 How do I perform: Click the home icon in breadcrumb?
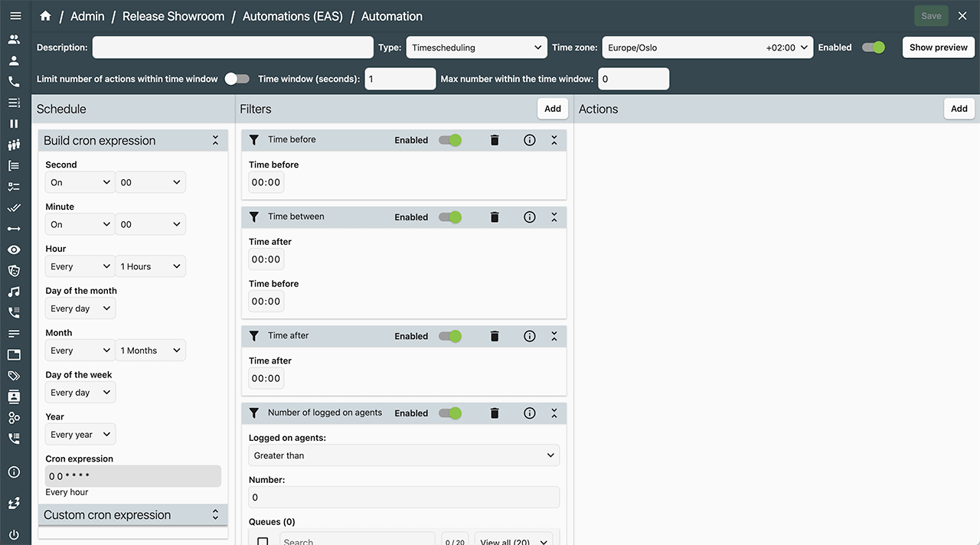pos(45,16)
